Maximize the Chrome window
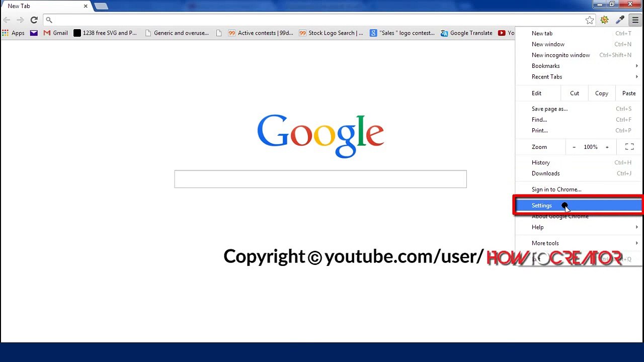The image size is (644, 362). coord(612,5)
